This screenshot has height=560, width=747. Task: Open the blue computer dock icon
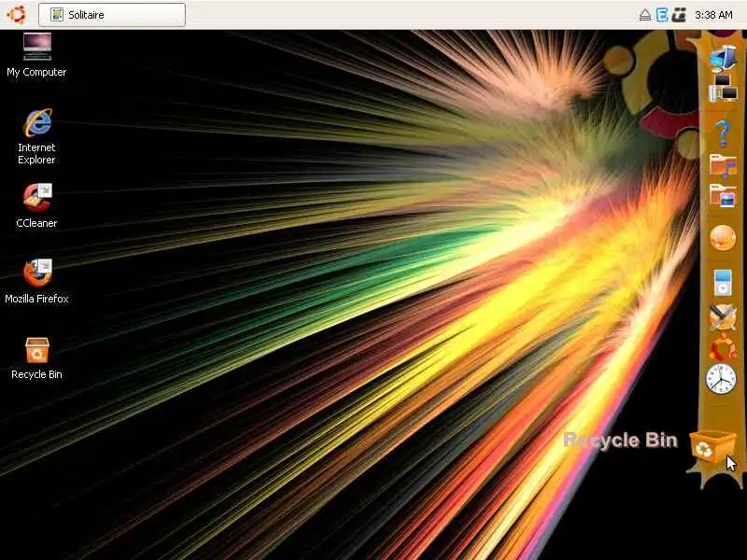pos(723,59)
